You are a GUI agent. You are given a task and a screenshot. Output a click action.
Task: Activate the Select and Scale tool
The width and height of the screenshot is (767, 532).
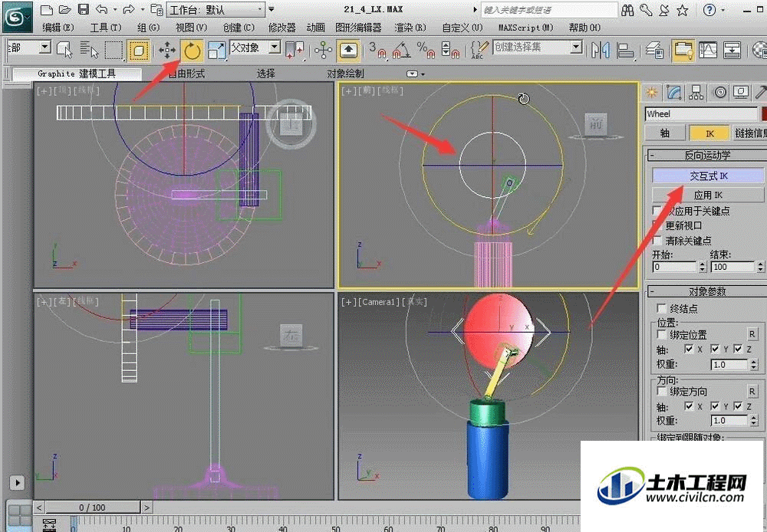(216, 50)
